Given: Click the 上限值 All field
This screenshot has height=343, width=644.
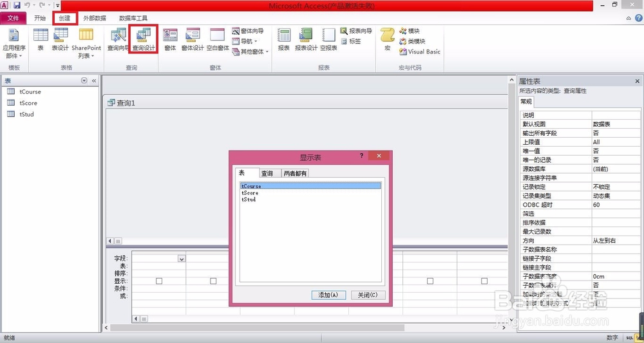Looking at the screenshot, I should coord(616,142).
